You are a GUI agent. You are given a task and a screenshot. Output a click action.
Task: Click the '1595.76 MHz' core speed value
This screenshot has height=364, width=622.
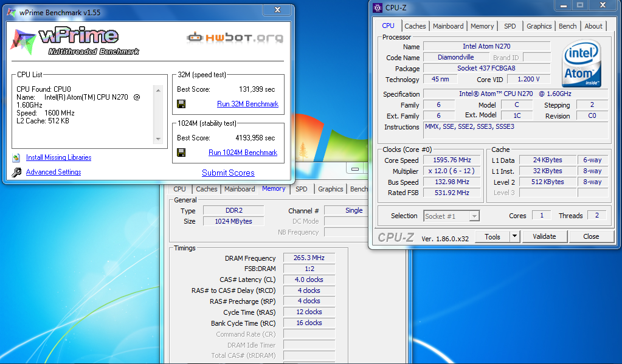452,160
